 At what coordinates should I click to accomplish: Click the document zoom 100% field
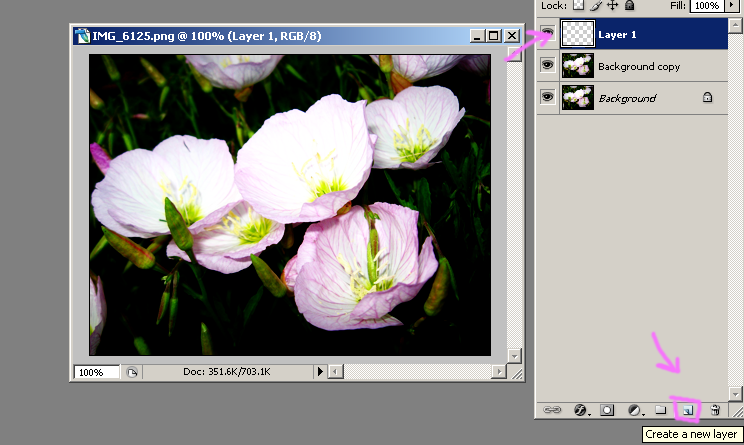click(96, 372)
